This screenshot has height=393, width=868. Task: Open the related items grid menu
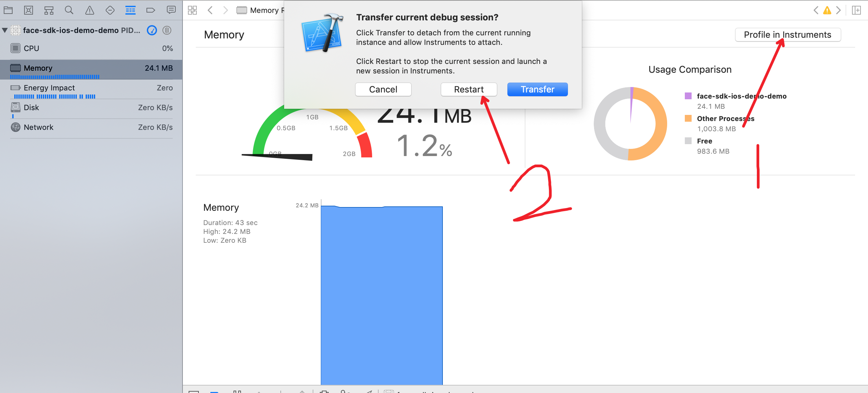(192, 10)
